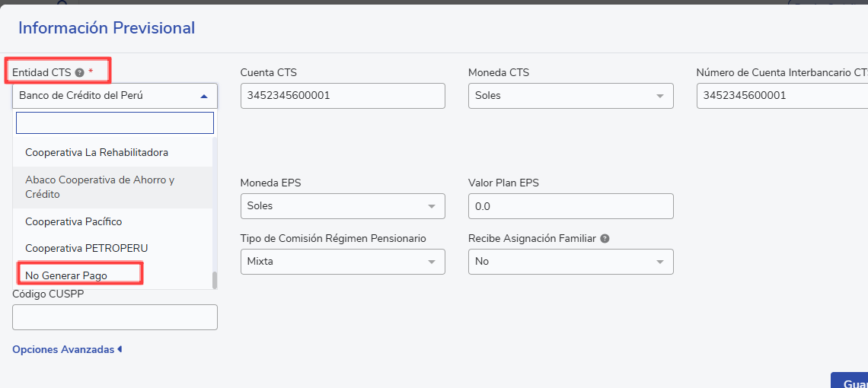Click the Opciones Avanzadas arrow icon
The width and height of the screenshot is (868, 388).
tap(120, 350)
